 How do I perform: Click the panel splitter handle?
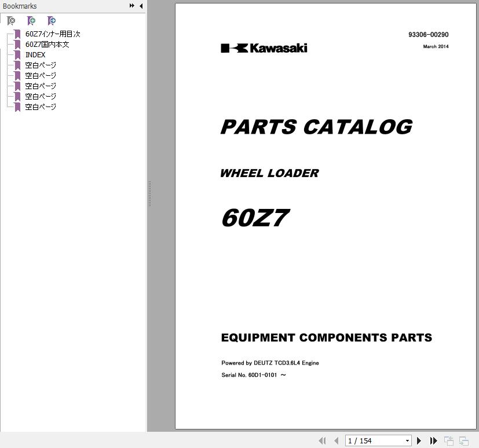[x=149, y=193]
